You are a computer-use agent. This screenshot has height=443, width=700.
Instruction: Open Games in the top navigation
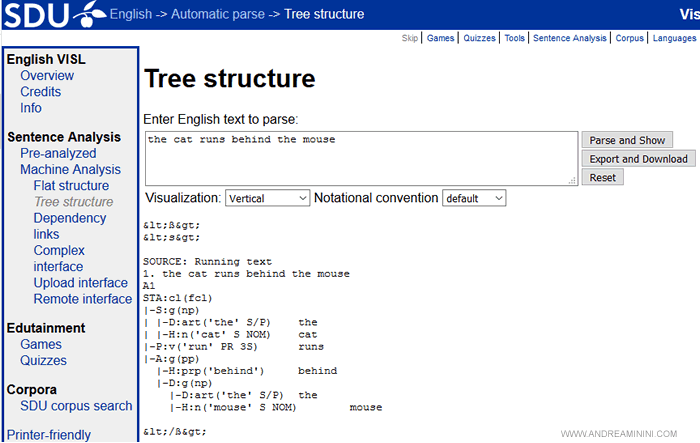pyautogui.click(x=440, y=38)
